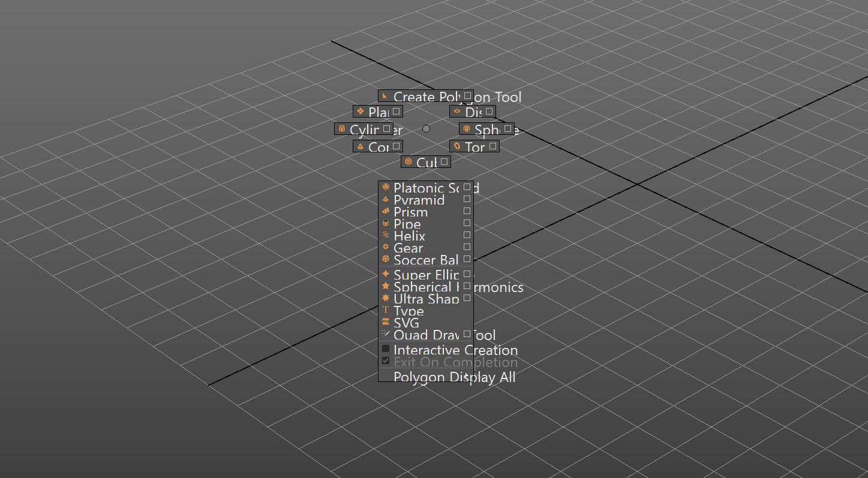Click the SVG creation icon
This screenshot has width=868, height=478.
click(386, 322)
